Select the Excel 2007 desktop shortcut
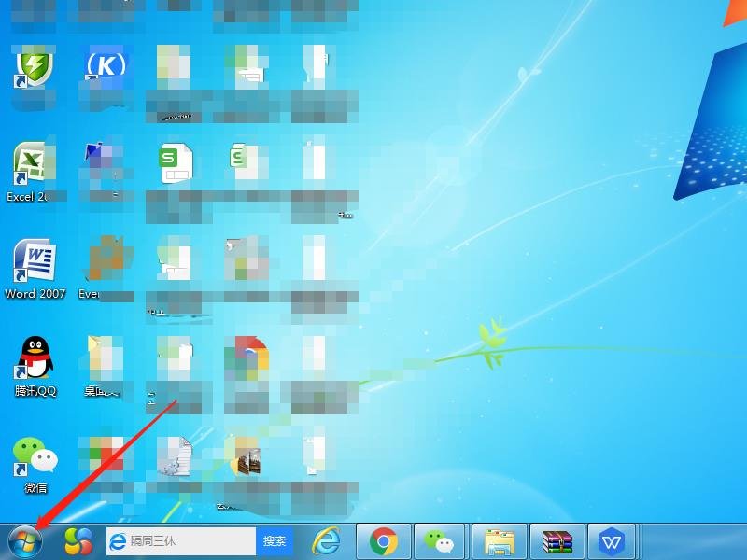 point(33,166)
